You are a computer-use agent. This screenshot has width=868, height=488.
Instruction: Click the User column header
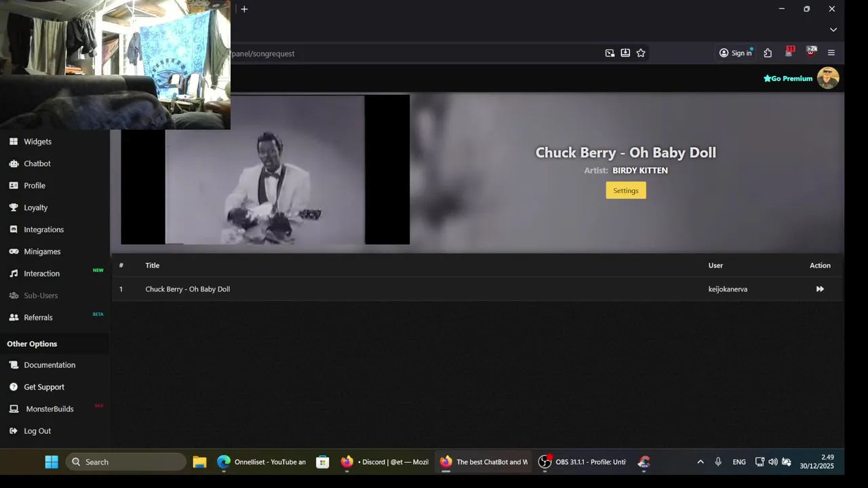click(x=715, y=266)
